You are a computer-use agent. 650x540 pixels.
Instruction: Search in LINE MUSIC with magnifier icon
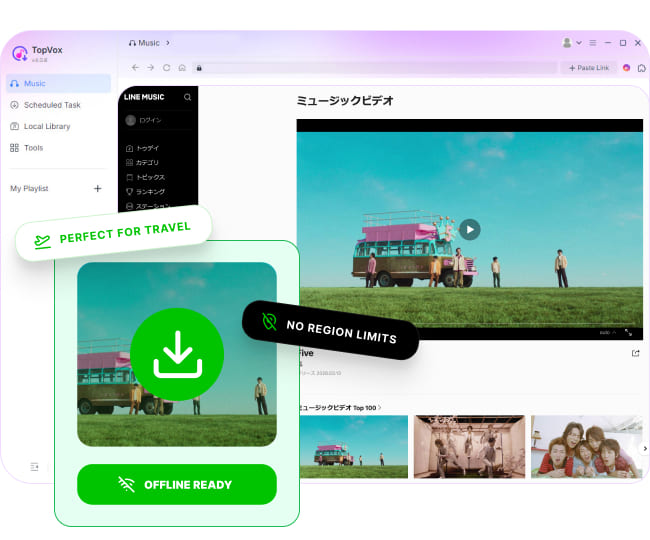187,97
